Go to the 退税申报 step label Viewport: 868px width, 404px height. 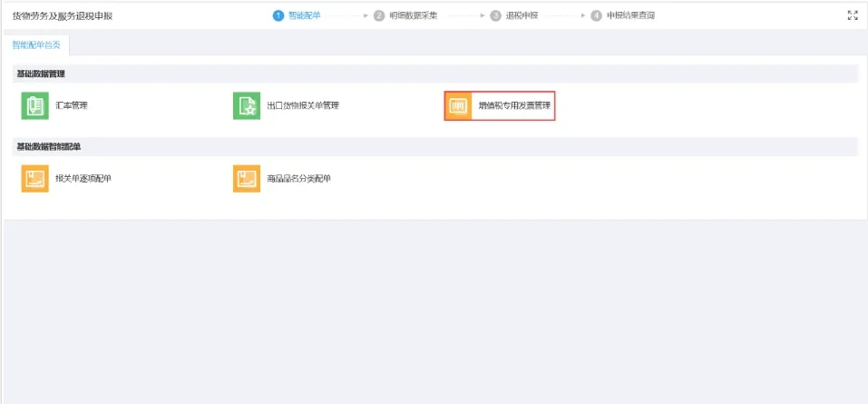[x=522, y=15]
